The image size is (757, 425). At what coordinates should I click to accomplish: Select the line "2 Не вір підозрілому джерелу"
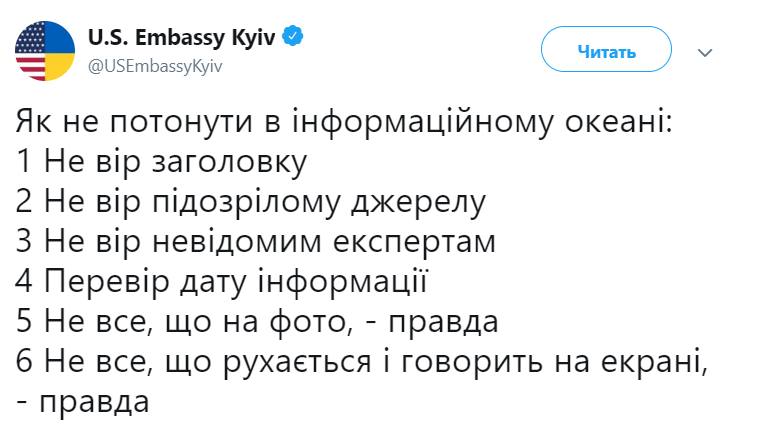pyautogui.click(x=251, y=203)
